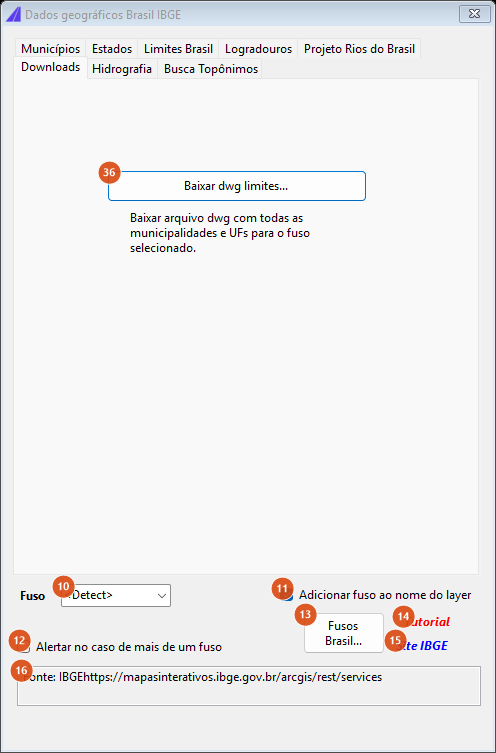This screenshot has width=496, height=753.
Task: Click the Fonte IBGE source text box
Action: pyautogui.click(x=249, y=686)
